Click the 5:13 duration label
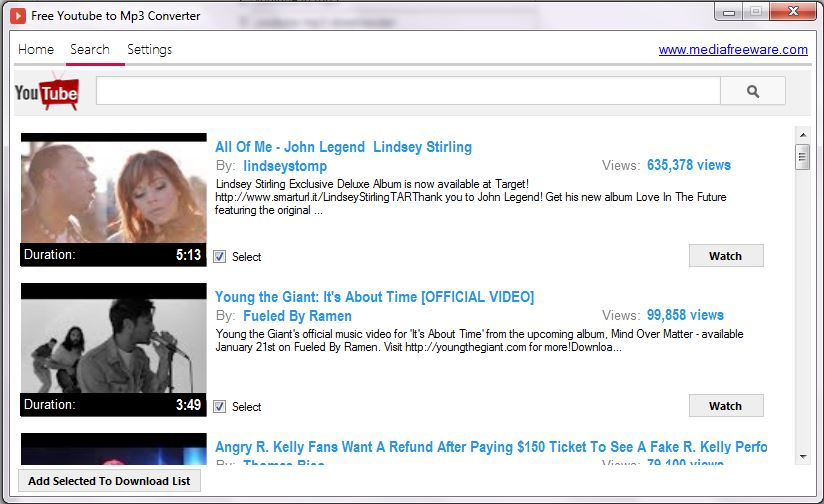824x504 pixels. point(188,255)
